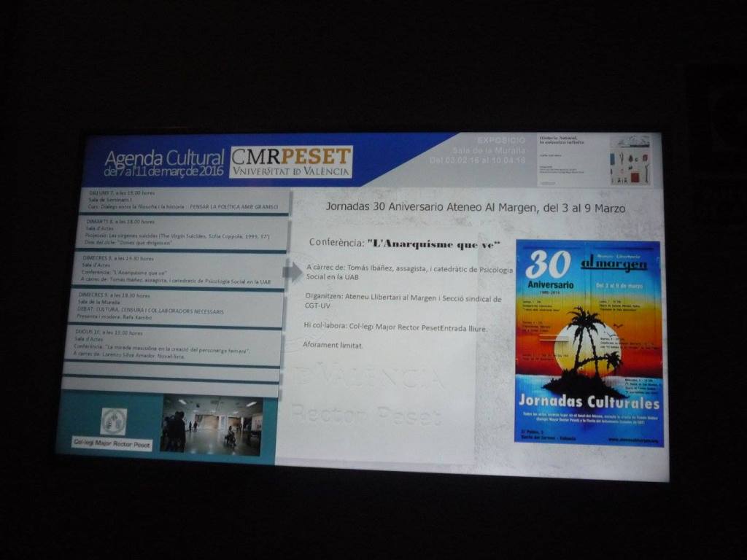Click the gray arrow pointing to event details
This screenshot has height=560, width=747.
coord(292,272)
